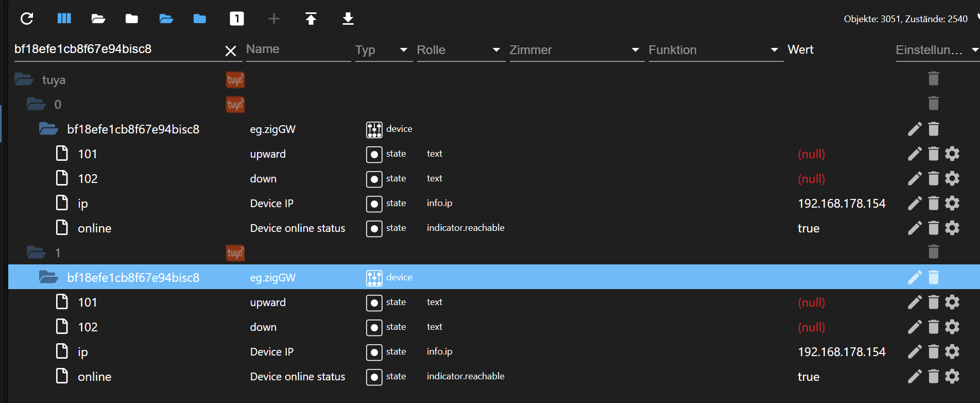
Task: Delete the Device IP state in instance 0
Action: pos(934,203)
